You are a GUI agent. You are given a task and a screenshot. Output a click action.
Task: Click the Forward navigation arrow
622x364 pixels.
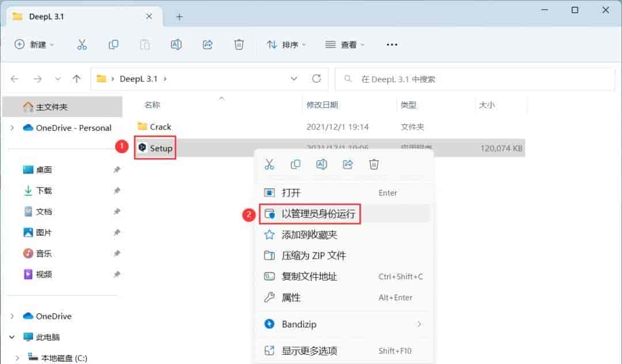point(37,79)
